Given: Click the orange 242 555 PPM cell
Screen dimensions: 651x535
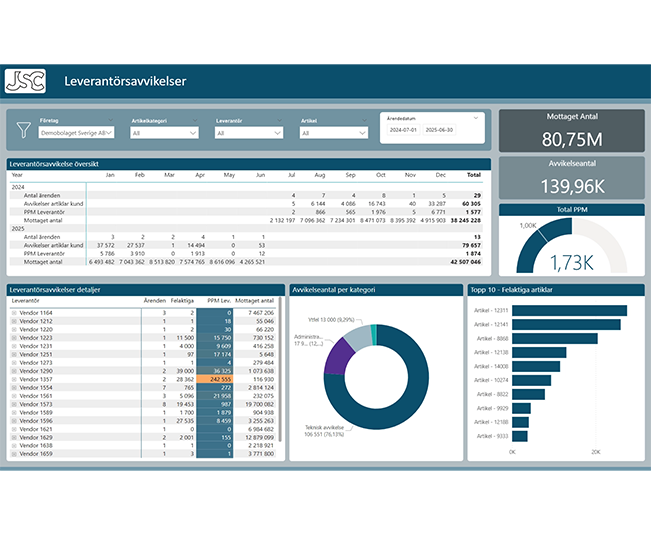Looking at the screenshot, I should (x=215, y=379).
